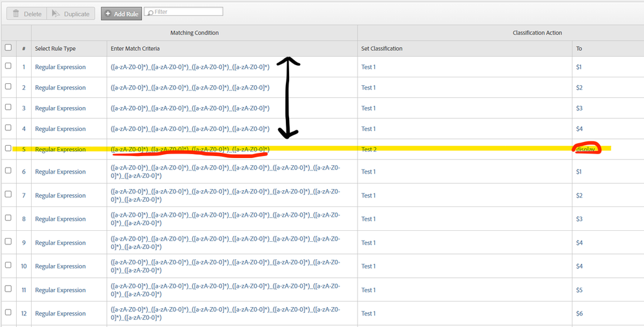Click 'Enter Match Criteria' column header
The width and height of the screenshot is (644, 327).
135,48
